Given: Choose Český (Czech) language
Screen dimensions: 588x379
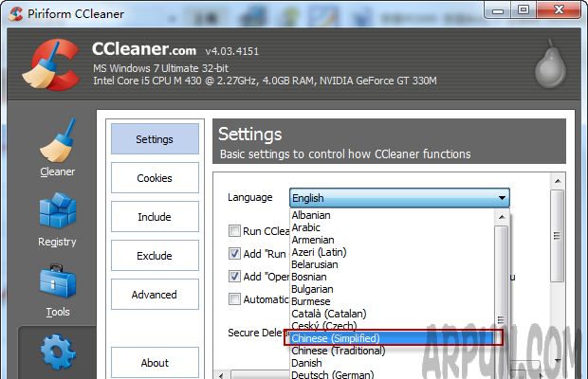Looking at the screenshot, I should tap(393, 326).
